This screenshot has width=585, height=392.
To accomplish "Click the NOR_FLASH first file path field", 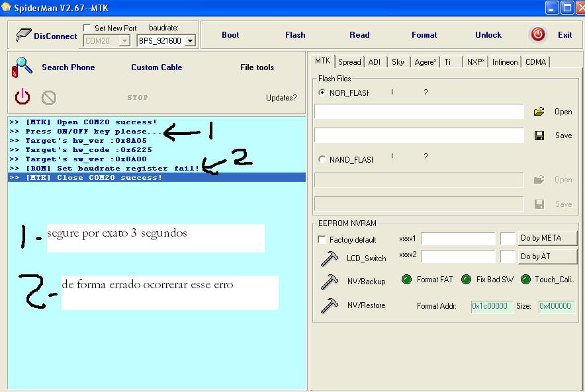I will click(419, 112).
